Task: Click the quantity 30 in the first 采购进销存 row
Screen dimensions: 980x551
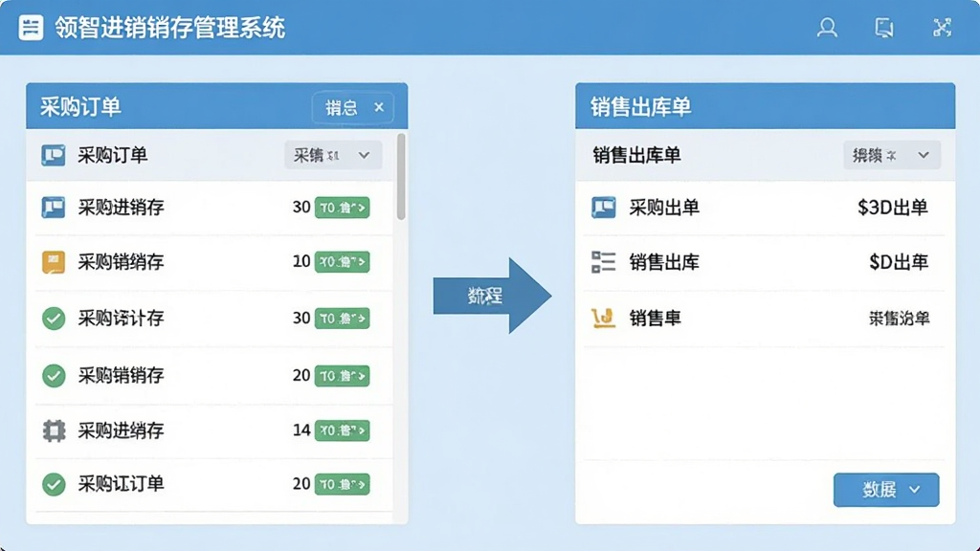Action: click(301, 208)
